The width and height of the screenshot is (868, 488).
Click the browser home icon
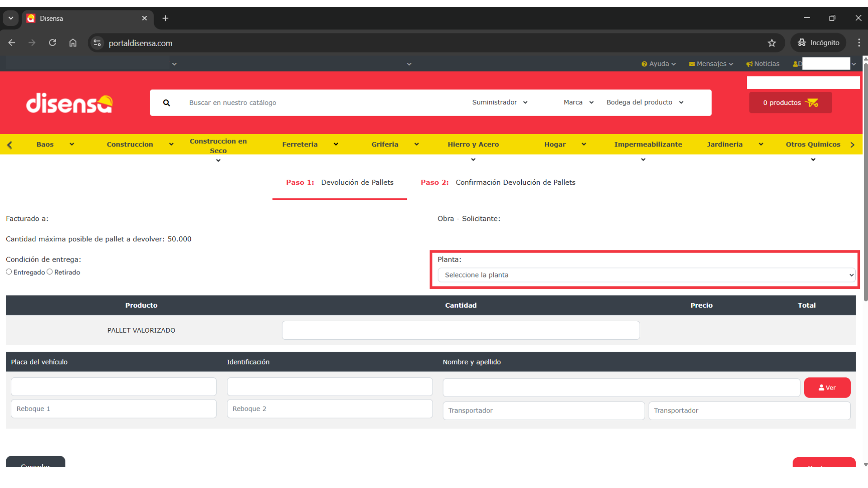coord(73,43)
